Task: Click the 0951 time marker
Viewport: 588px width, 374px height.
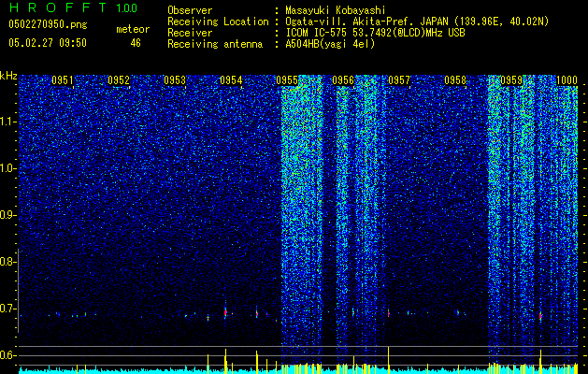Action: tap(63, 80)
